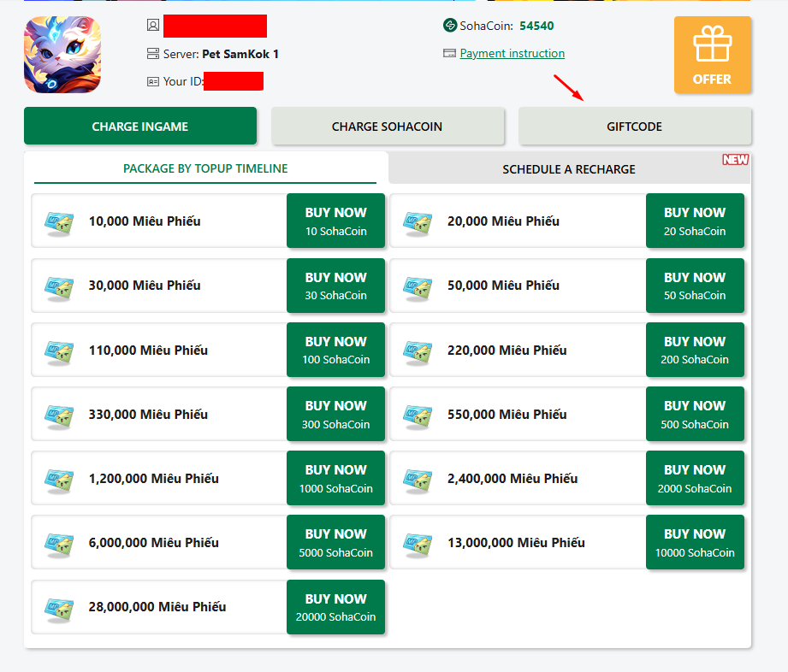
Task: Select PACKAGE BY TOPUP TIMELINE tab
Action: (205, 168)
